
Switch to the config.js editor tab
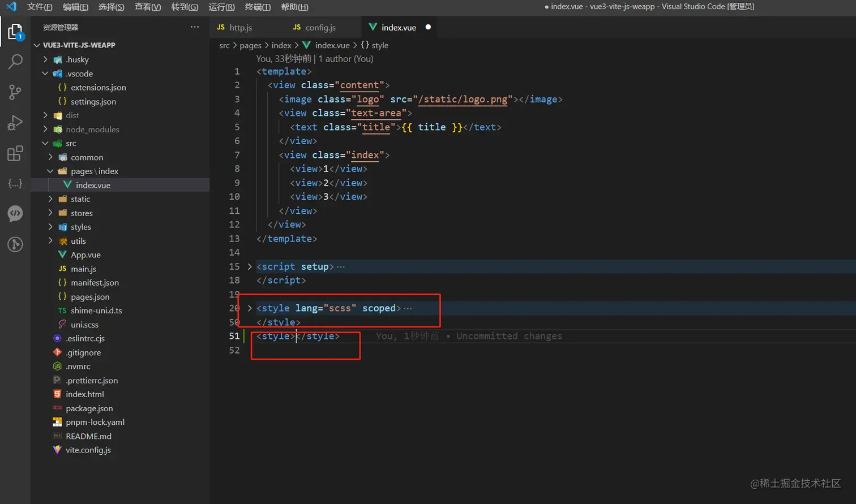coord(320,28)
